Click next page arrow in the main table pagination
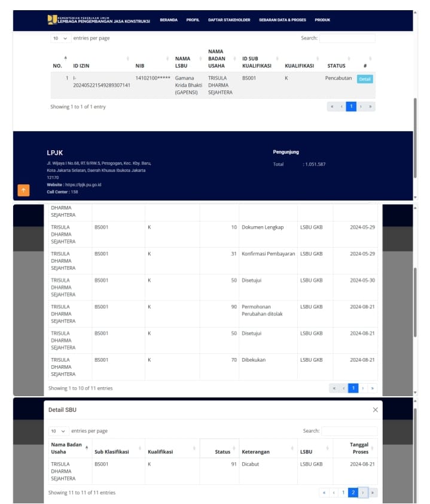Screen dimensions: 430x504 (x=361, y=107)
